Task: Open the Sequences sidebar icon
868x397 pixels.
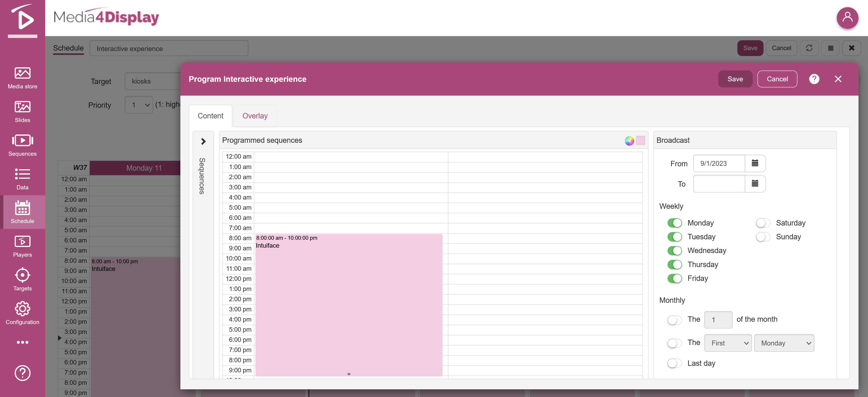Action: (x=22, y=145)
